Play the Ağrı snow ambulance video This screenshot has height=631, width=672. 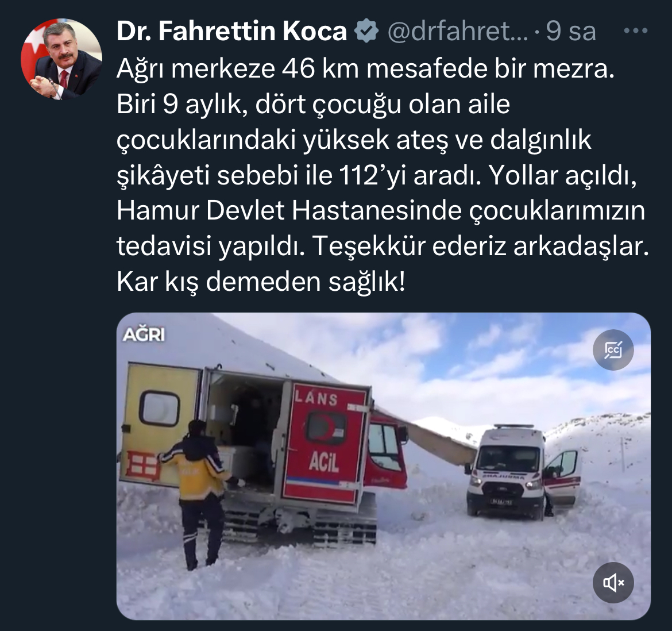[384, 466]
